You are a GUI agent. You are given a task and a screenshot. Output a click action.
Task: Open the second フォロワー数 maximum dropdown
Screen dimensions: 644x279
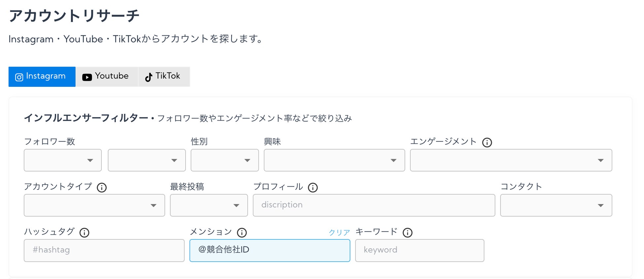pos(147,160)
